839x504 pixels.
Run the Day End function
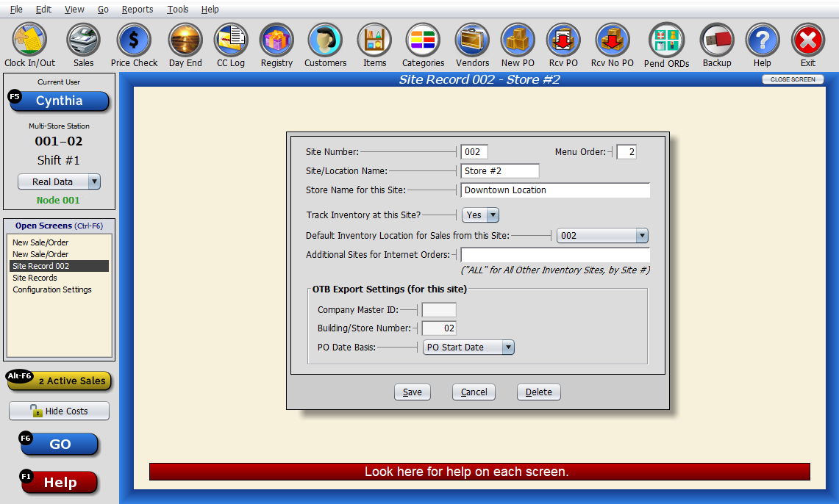click(x=186, y=45)
